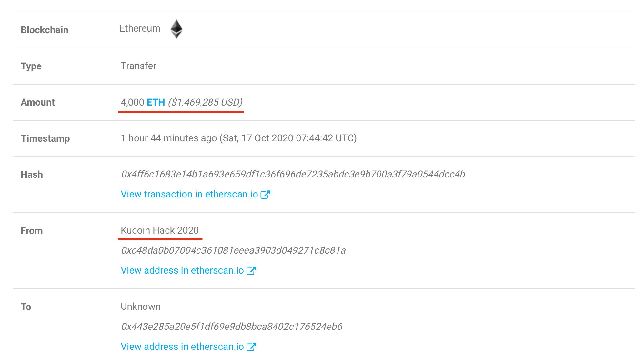Click the Hash row label
The image size is (635, 364).
pos(32,175)
